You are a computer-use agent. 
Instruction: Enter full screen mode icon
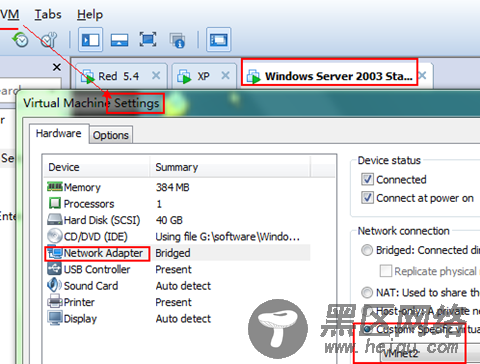pyautogui.click(x=148, y=40)
